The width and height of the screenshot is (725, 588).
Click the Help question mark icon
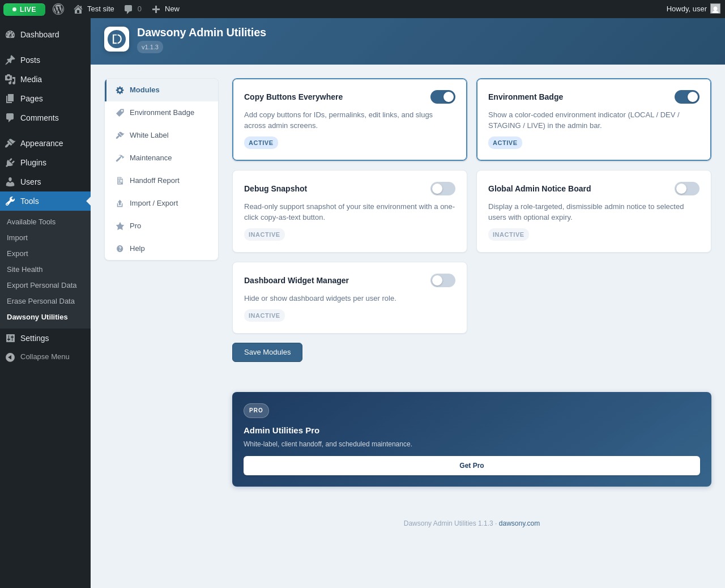120,249
